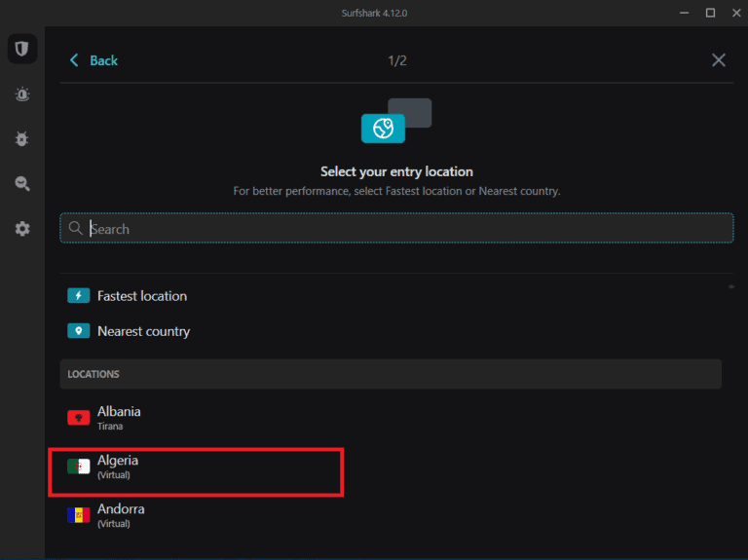Click the Surfshark 4.12.0 window title

(x=374, y=13)
